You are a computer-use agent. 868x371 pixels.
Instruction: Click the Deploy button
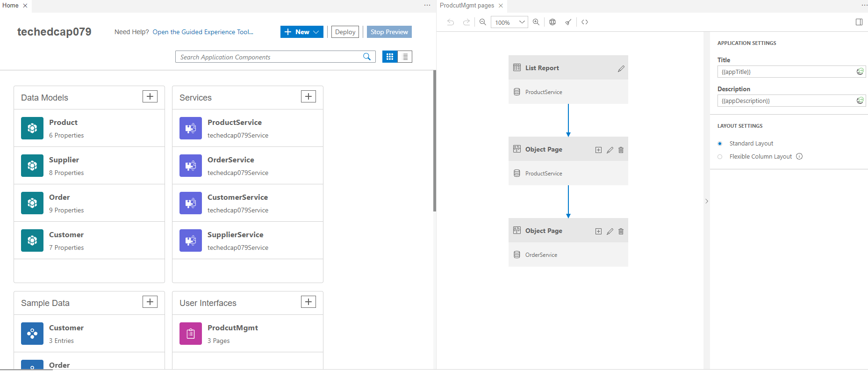click(345, 32)
